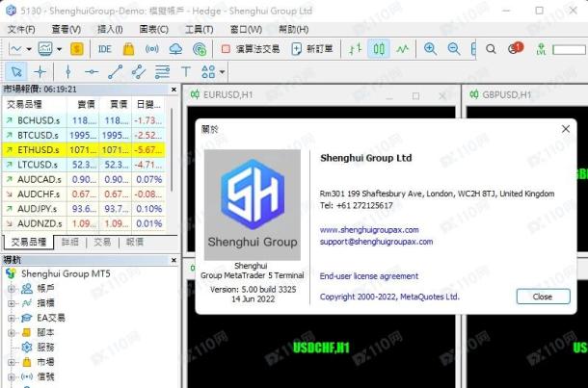Expand the 帳戶 node in Navigator
Image resolution: width=588 pixels, height=388 pixels.
[12, 289]
